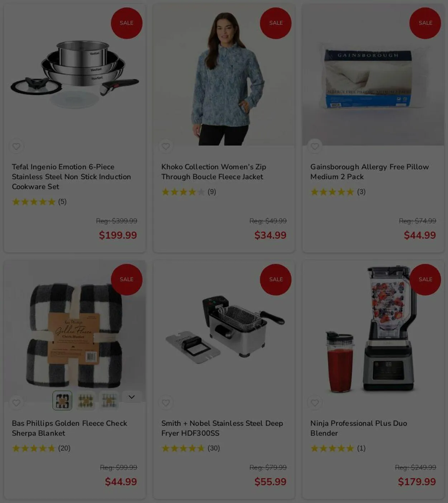Choose the third blanket colour swatch
This screenshot has height=503, width=448.
click(x=109, y=400)
